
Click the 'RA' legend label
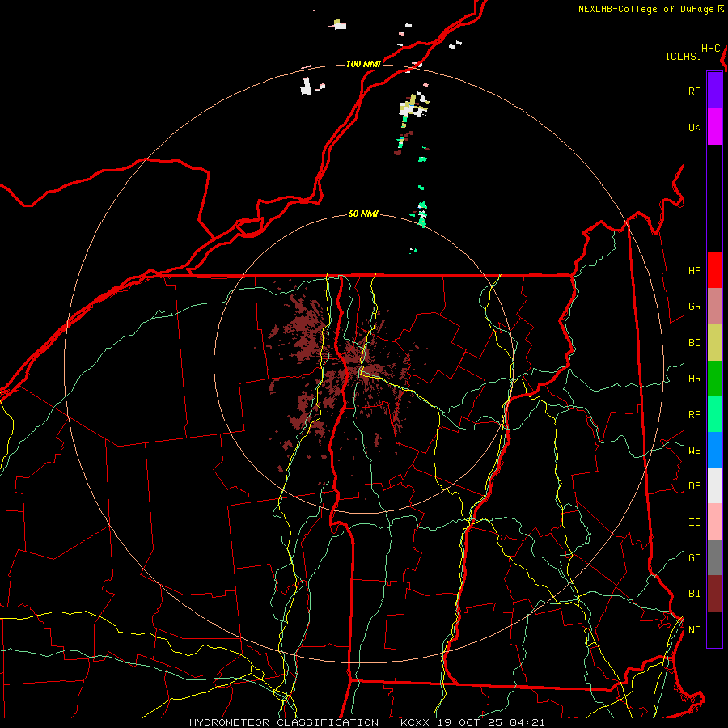click(x=694, y=414)
